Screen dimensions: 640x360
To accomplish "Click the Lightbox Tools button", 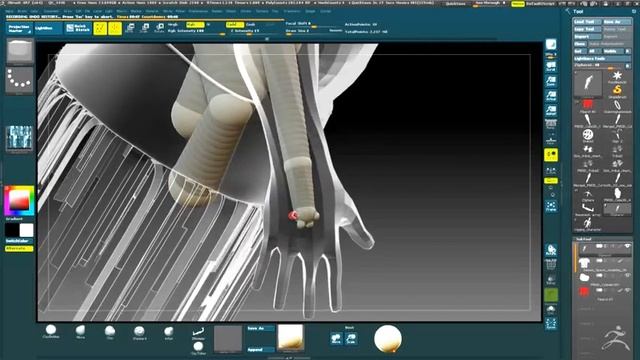I will [602, 59].
